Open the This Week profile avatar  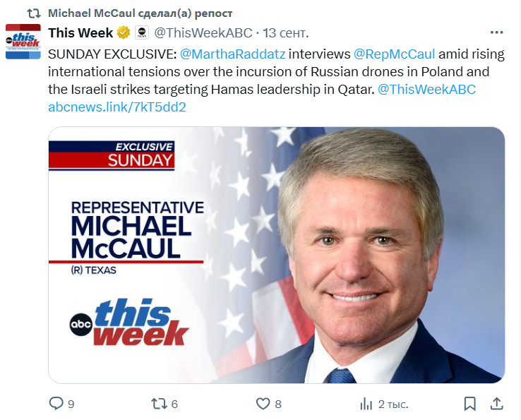pos(23,42)
